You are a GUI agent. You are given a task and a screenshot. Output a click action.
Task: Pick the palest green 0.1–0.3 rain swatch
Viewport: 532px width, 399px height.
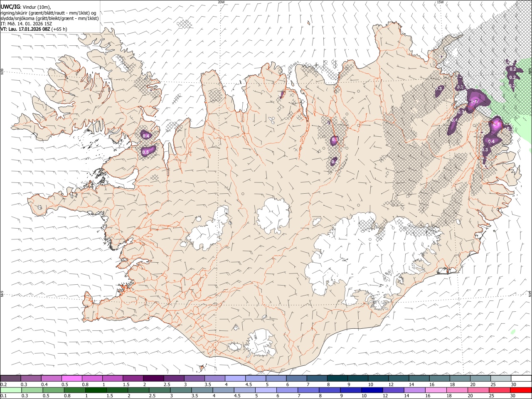[x=11, y=390]
